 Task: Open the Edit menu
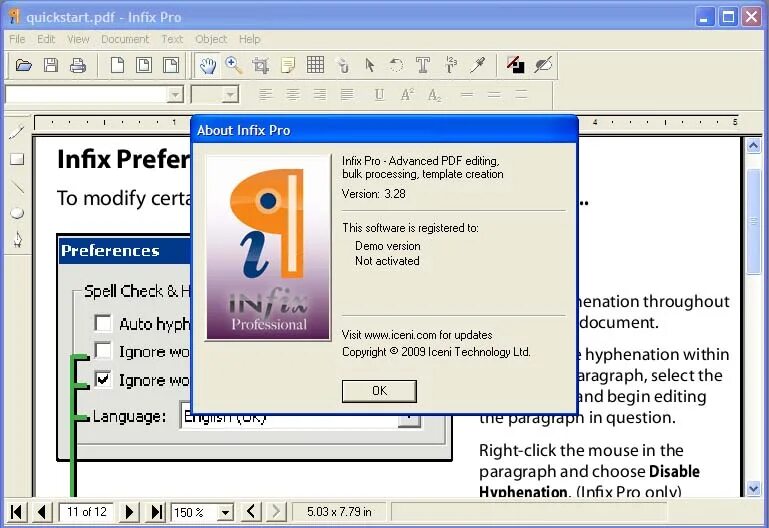[x=46, y=39]
